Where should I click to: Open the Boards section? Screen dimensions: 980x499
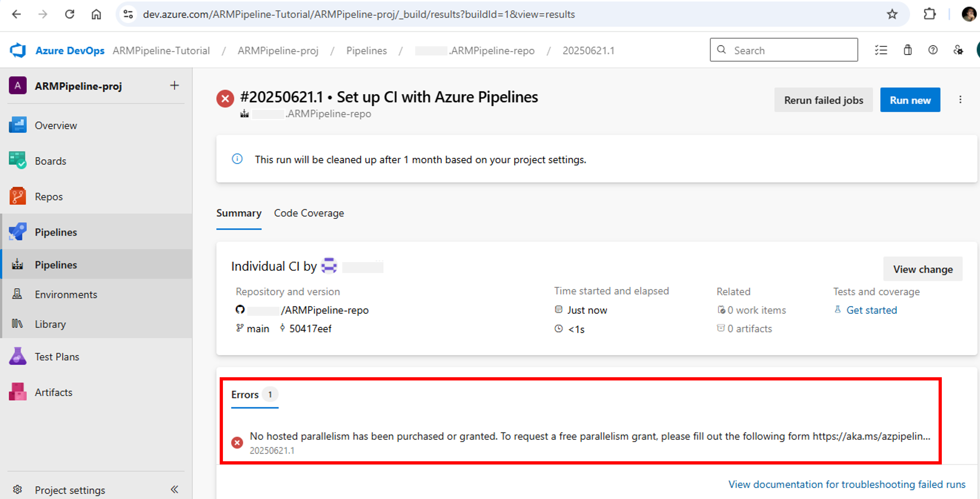pos(50,161)
